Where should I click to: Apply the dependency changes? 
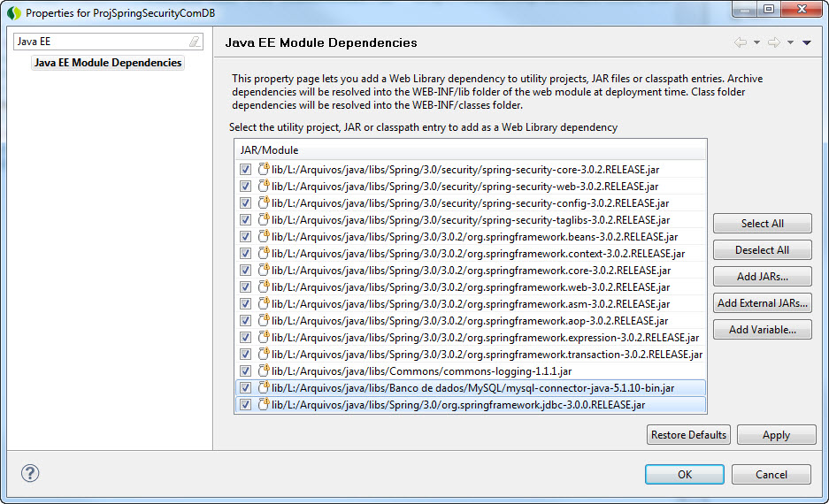[776, 435]
